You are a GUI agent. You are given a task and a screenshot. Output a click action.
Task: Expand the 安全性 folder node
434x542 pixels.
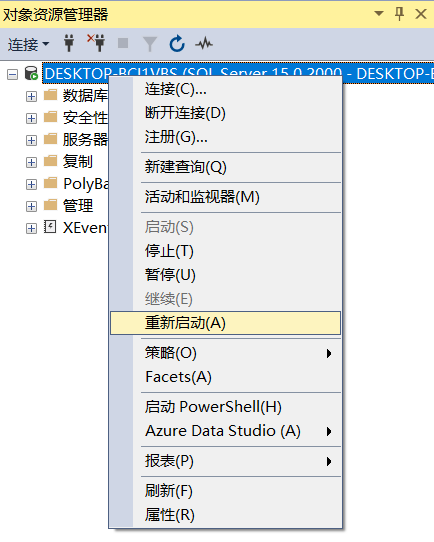(31, 118)
